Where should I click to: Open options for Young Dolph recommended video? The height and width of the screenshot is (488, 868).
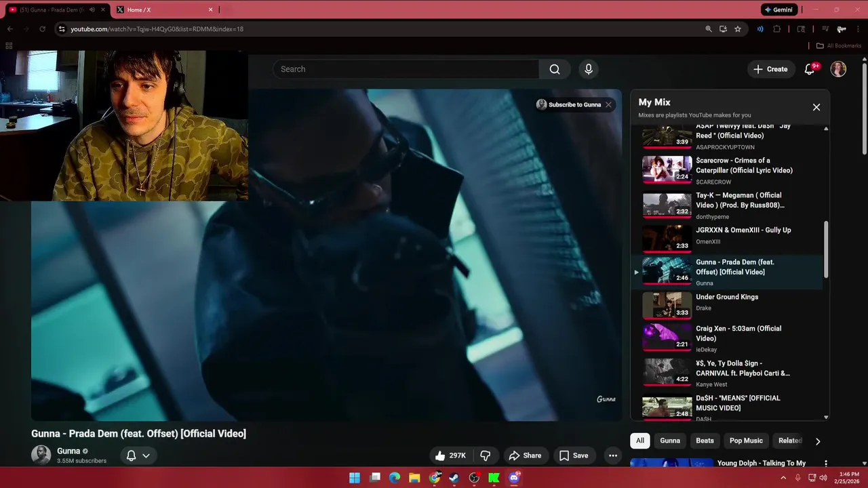point(826,464)
